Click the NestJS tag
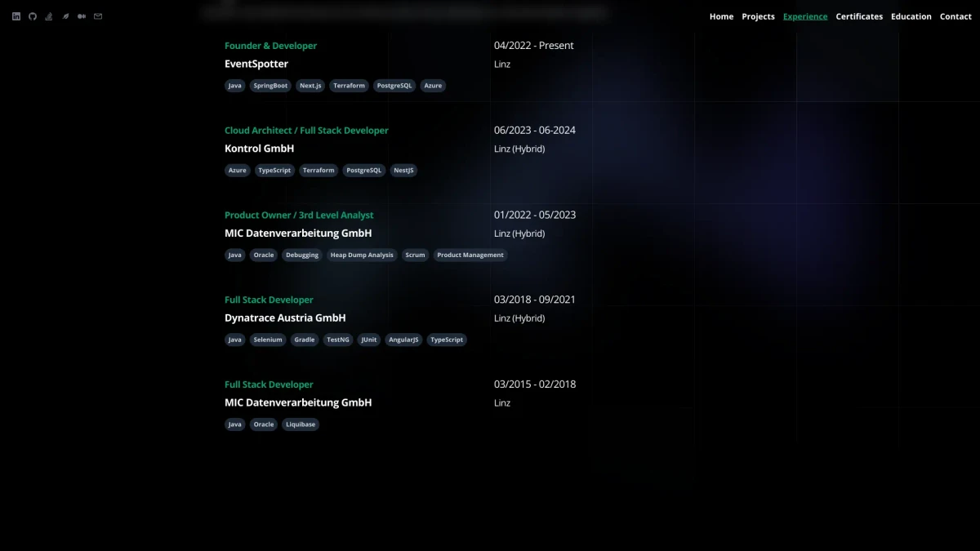Viewport: 980px width, 551px height. 403,171
